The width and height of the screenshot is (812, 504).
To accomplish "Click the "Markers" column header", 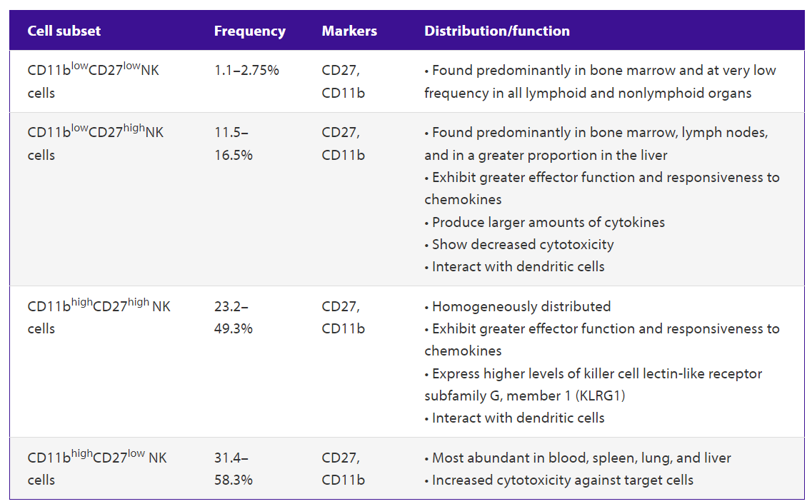I will coord(349,31).
